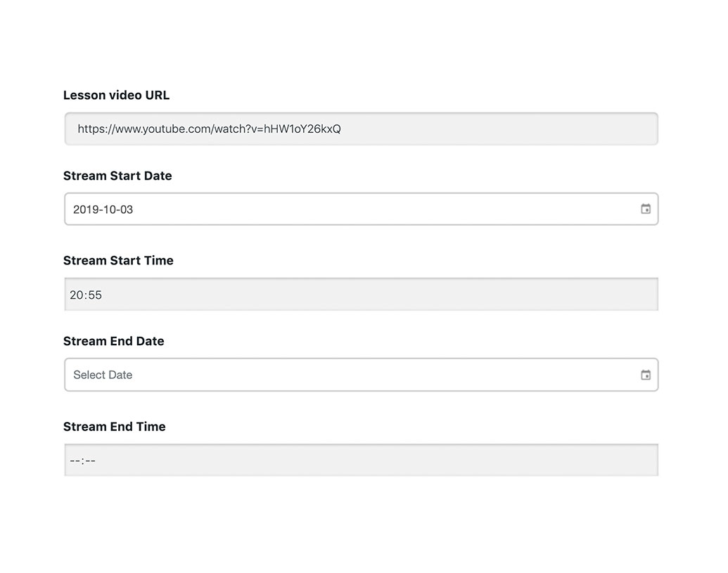This screenshot has height=573, width=728.
Task: Click the Select Date placeholder text
Action: click(x=103, y=375)
